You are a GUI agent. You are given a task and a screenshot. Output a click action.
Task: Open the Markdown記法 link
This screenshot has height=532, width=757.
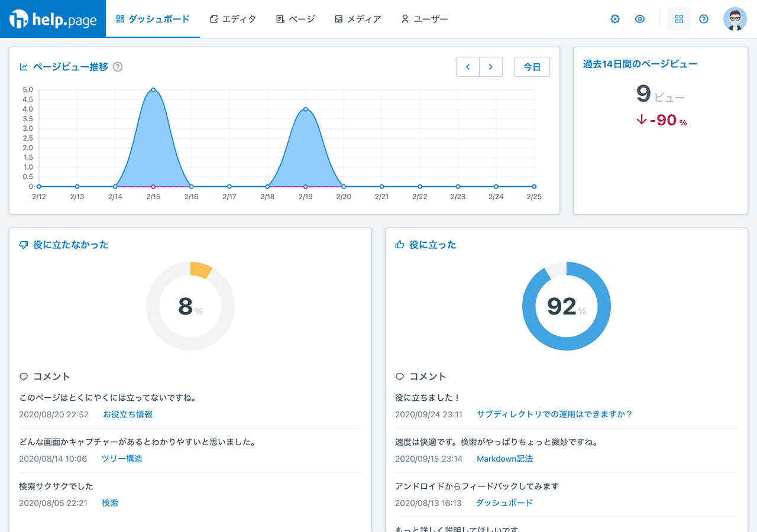[x=505, y=459]
